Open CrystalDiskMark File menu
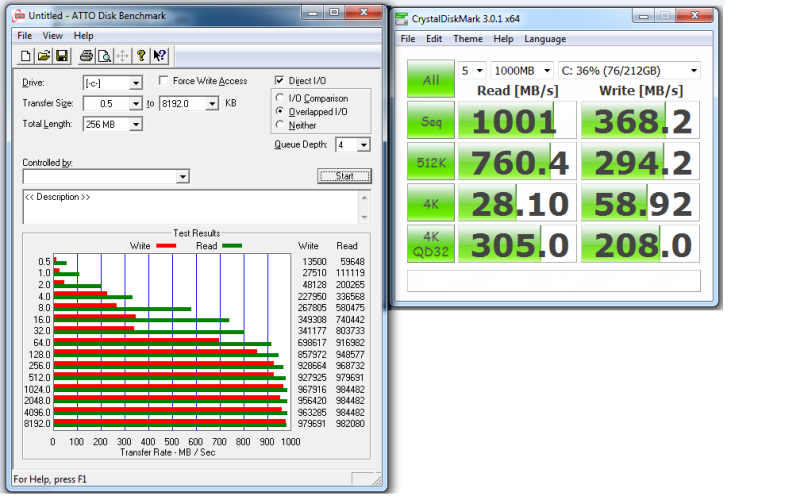This screenshot has width=800, height=500. [x=408, y=39]
